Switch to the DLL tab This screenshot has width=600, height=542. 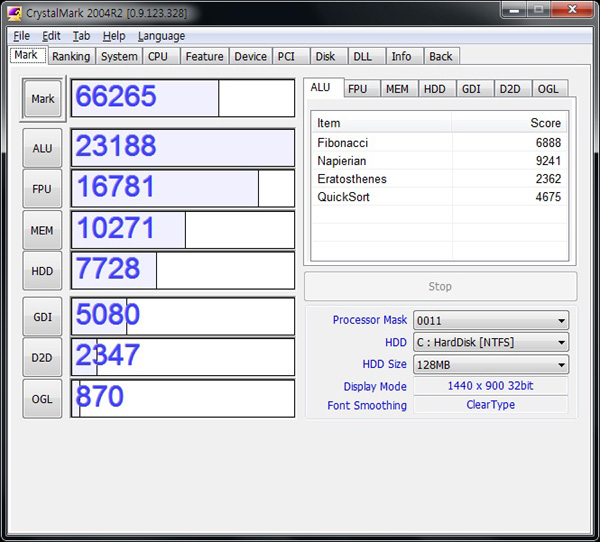(367, 56)
